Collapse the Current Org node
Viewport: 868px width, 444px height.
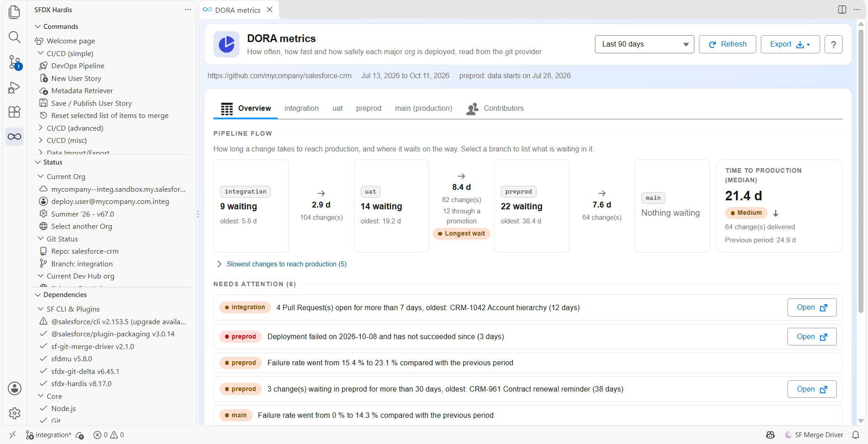pyautogui.click(x=66, y=176)
